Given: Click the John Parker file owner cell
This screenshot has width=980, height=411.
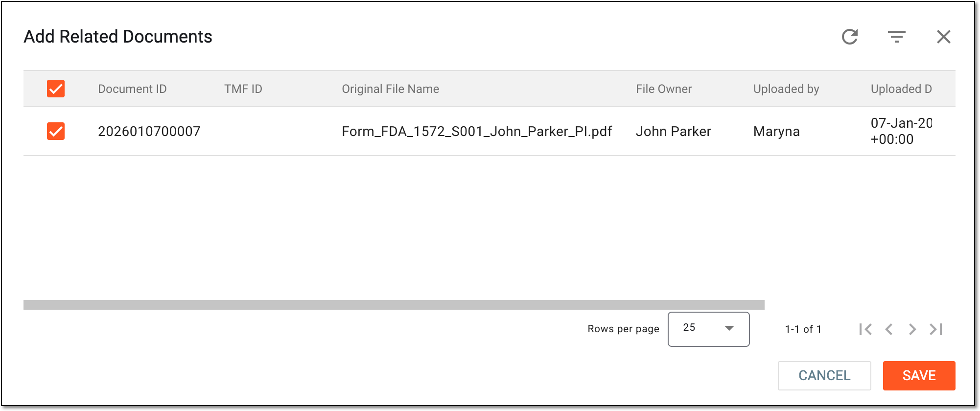Looking at the screenshot, I should [673, 131].
